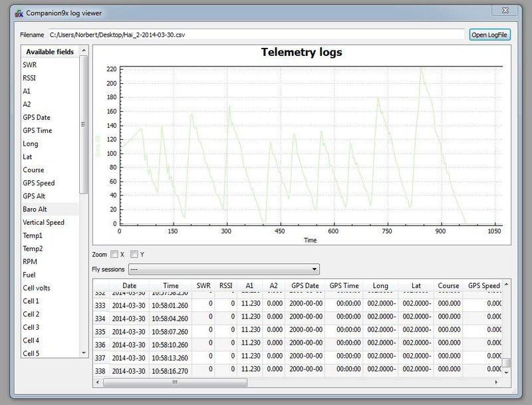This screenshot has width=532, height=405.
Task: Select GPS Date field in list
Action: click(x=50, y=117)
